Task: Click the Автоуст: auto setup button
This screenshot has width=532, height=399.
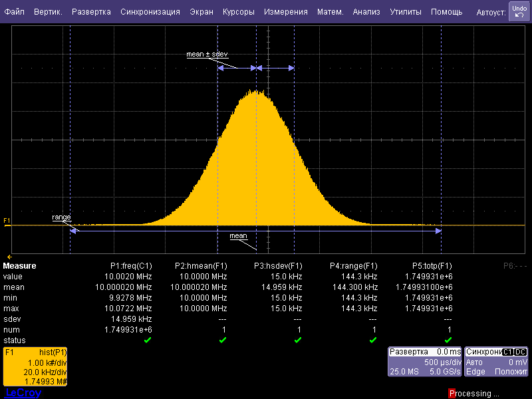Action: click(x=491, y=13)
